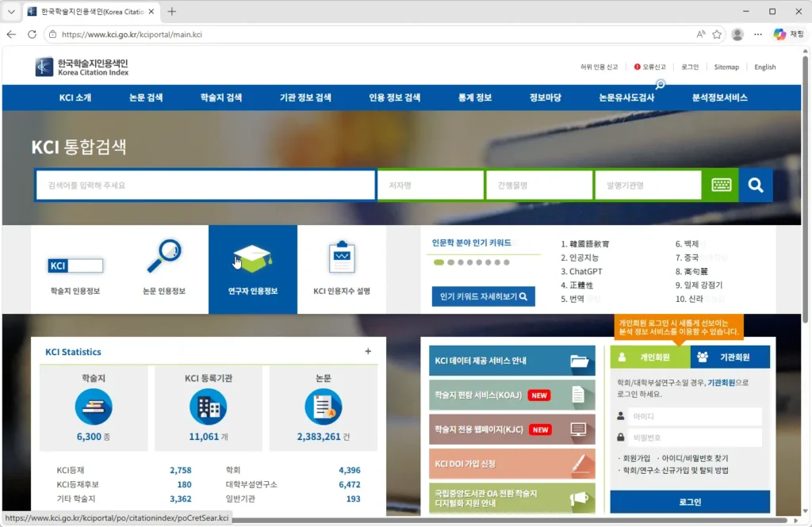Click the virtual keyboard icon button
This screenshot has width=812, height=527.
[721, 185]
